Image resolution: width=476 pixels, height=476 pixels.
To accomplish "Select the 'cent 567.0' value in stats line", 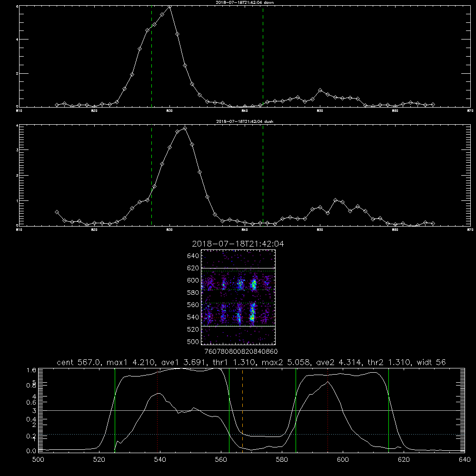I will click(x=79, y=362).
